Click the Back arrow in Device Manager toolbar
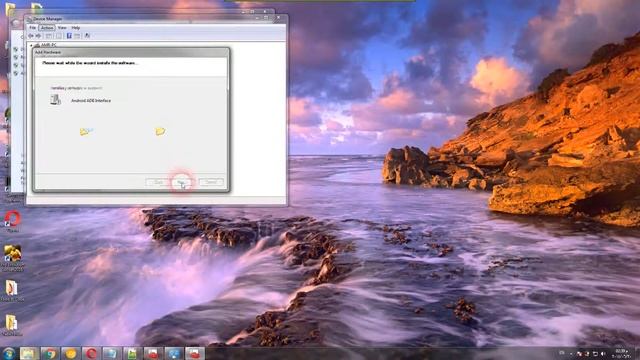The image size is (640, 360). [31, 36]
